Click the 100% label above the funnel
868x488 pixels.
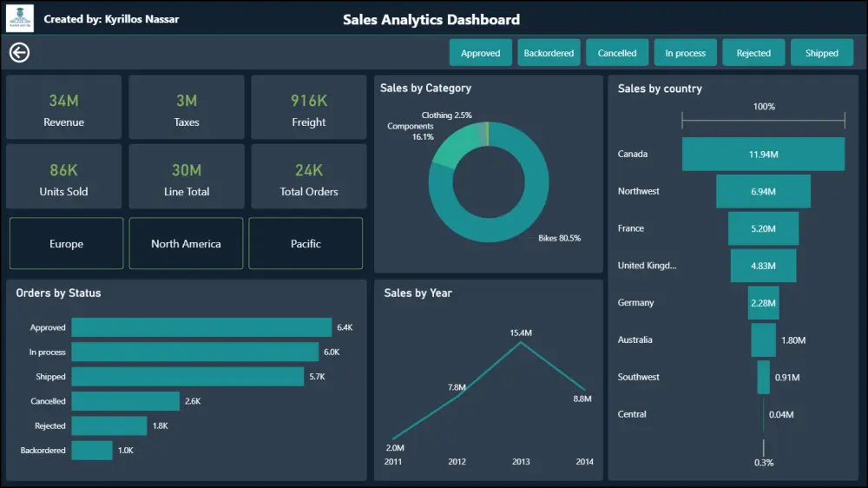point(764,106)
